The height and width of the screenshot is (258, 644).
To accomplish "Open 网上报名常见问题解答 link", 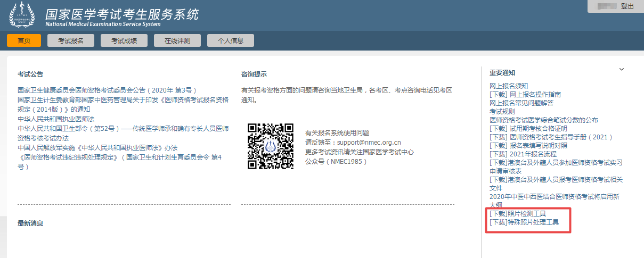I will [x=521, y=103].
